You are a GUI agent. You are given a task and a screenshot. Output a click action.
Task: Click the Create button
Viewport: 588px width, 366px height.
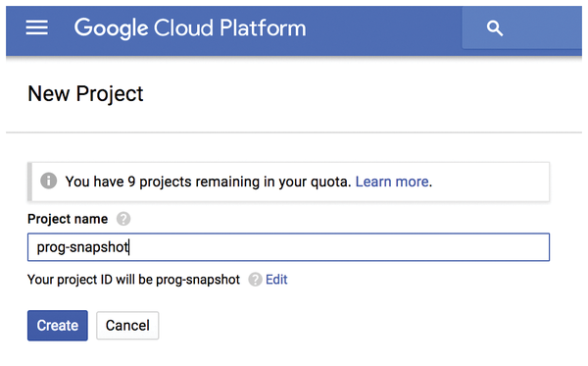(x=58, y=326)
